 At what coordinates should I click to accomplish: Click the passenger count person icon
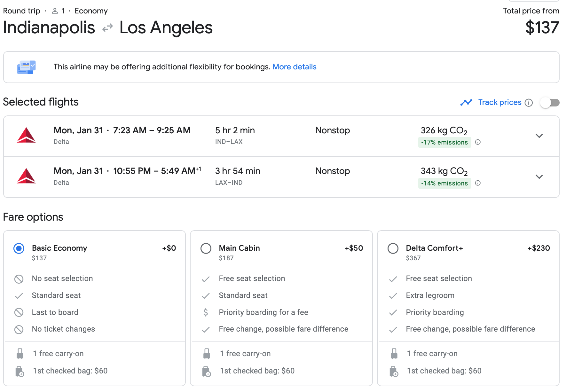55,11
